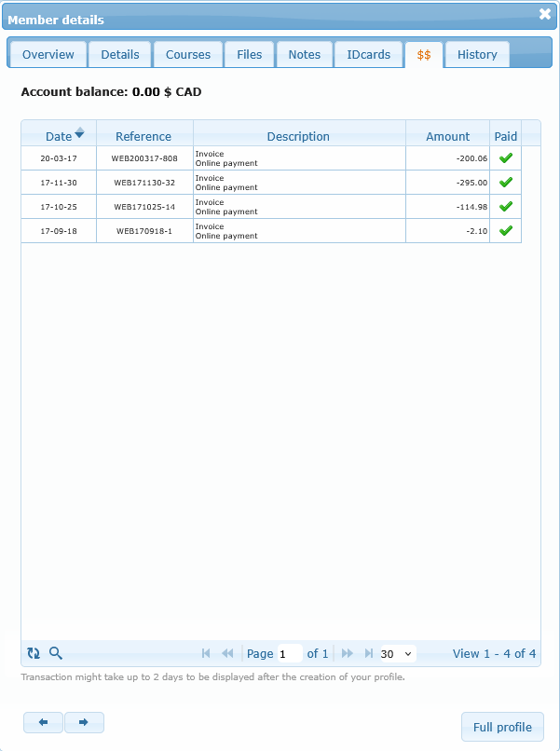
Task: Click the magnifier search icon in grid footer
Action: (56, 653)
